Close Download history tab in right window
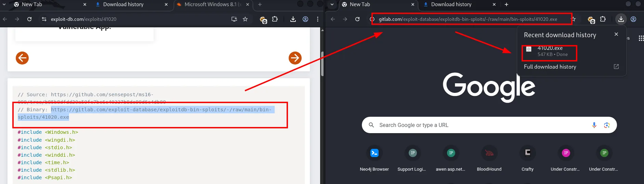 [494, 4]
